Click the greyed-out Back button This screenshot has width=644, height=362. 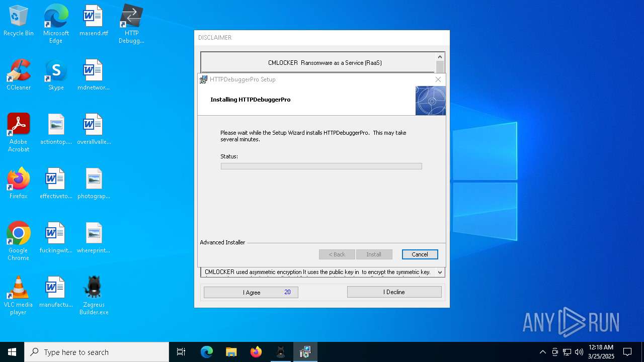click(337, 254)
